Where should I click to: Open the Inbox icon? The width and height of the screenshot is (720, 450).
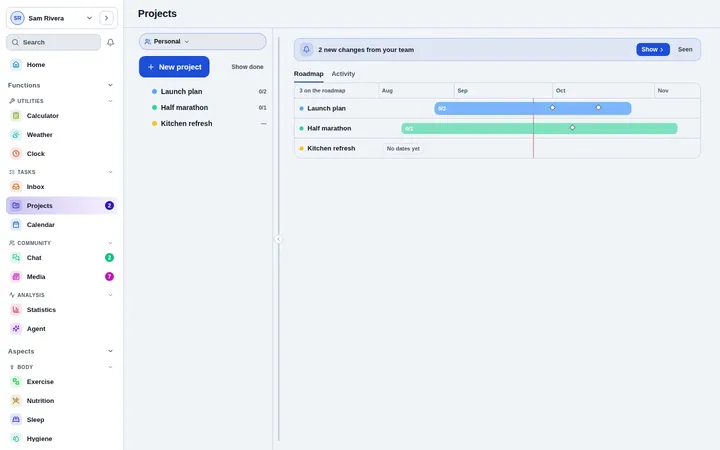coord(16,186)
